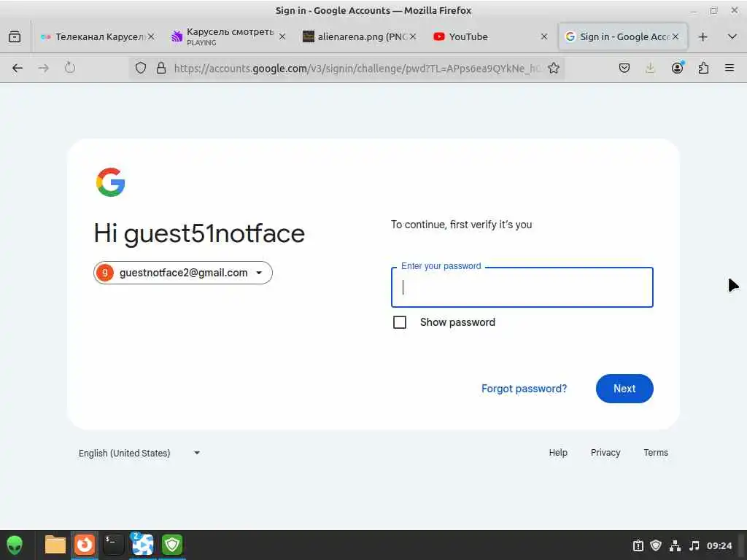Open the shield icon in system tray
Screen dimensions: 747x560
[x=656, y=545]
